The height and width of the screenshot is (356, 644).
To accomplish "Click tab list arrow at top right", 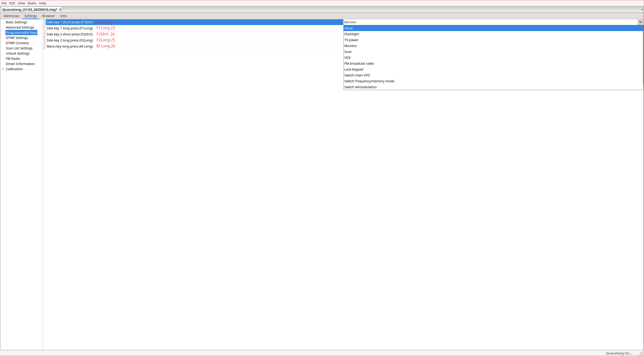I will click(x=642, y=10).
